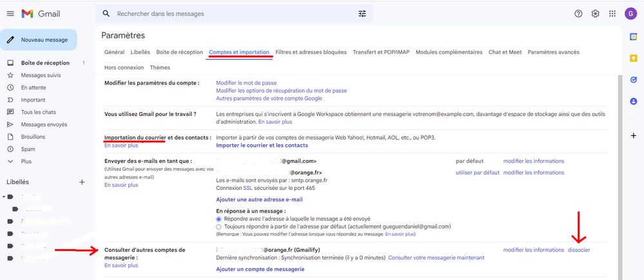The image size is (644, 280).
Task: Open the "Transfert et POP/IMAP" tab
Action: point(380,52)
